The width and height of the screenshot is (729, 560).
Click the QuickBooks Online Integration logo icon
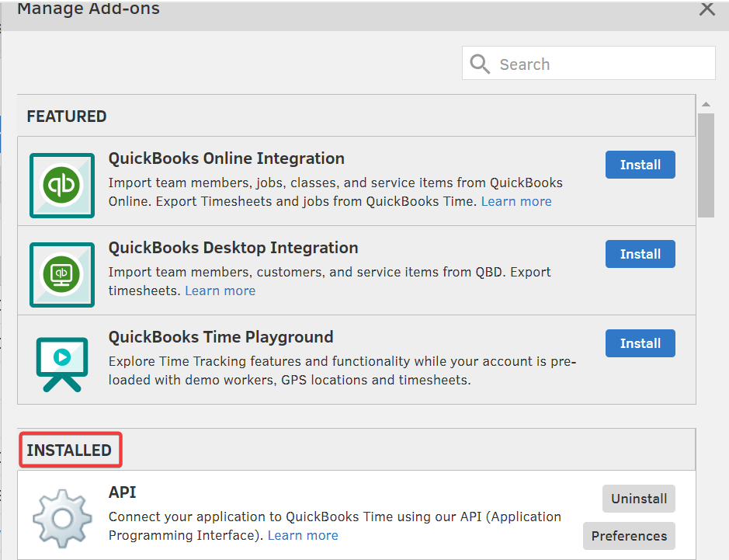(62, 185)
